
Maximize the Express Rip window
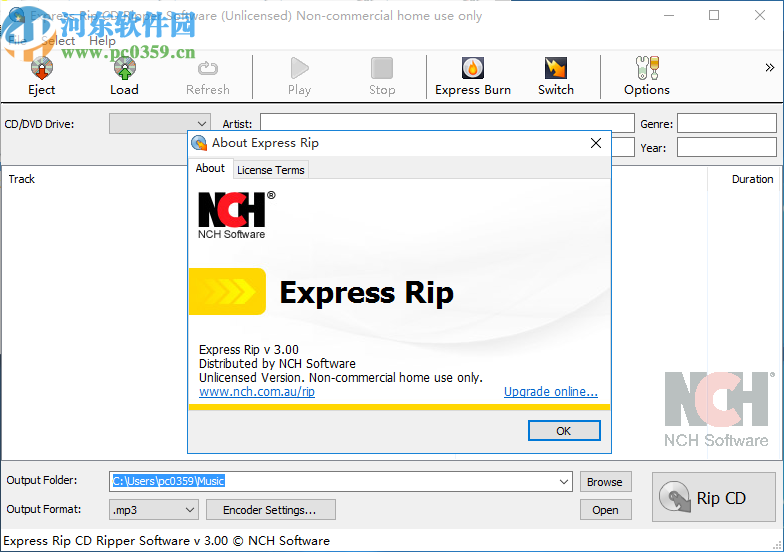point(714,16)
